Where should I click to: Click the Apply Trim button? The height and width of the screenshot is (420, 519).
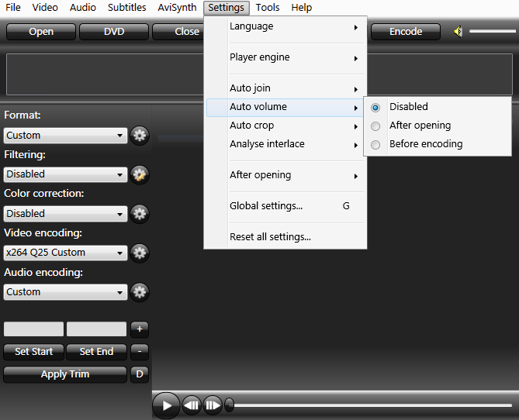65,374
